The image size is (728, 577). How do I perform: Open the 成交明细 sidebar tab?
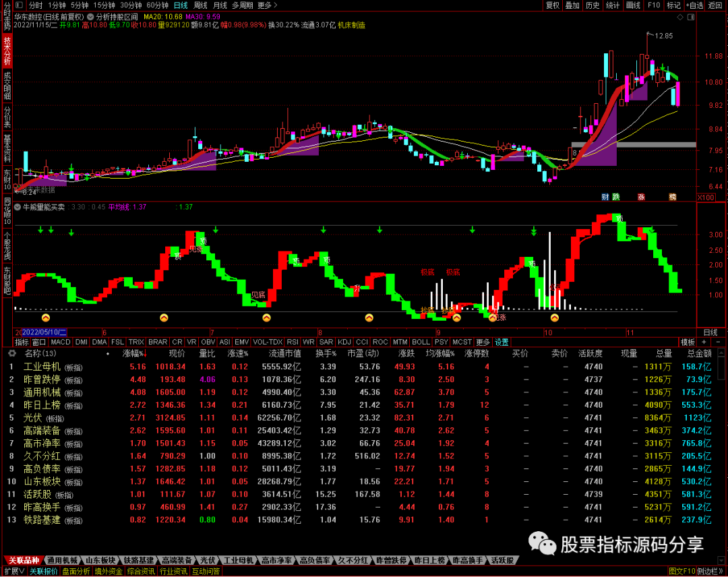[x=7, y=86]
